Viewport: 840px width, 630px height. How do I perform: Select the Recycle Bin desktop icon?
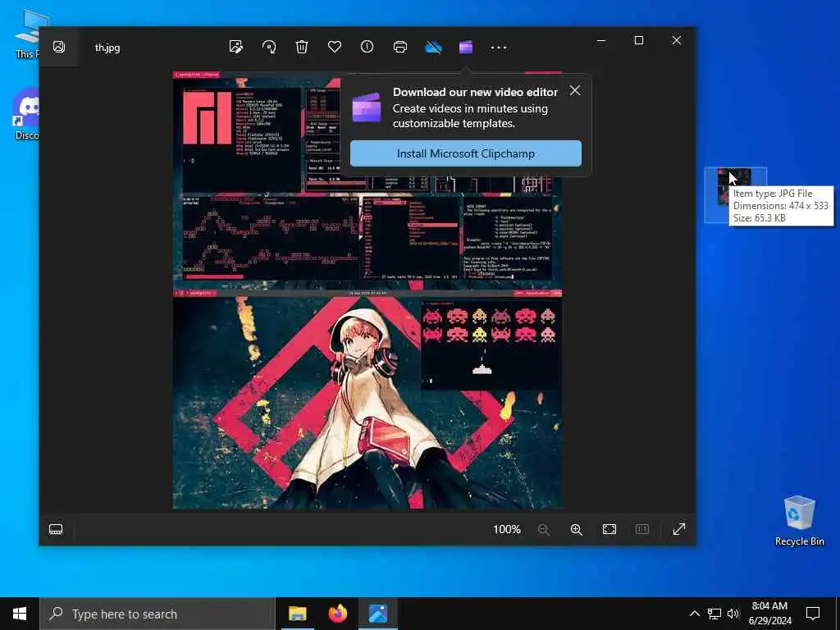click(799, 521)
